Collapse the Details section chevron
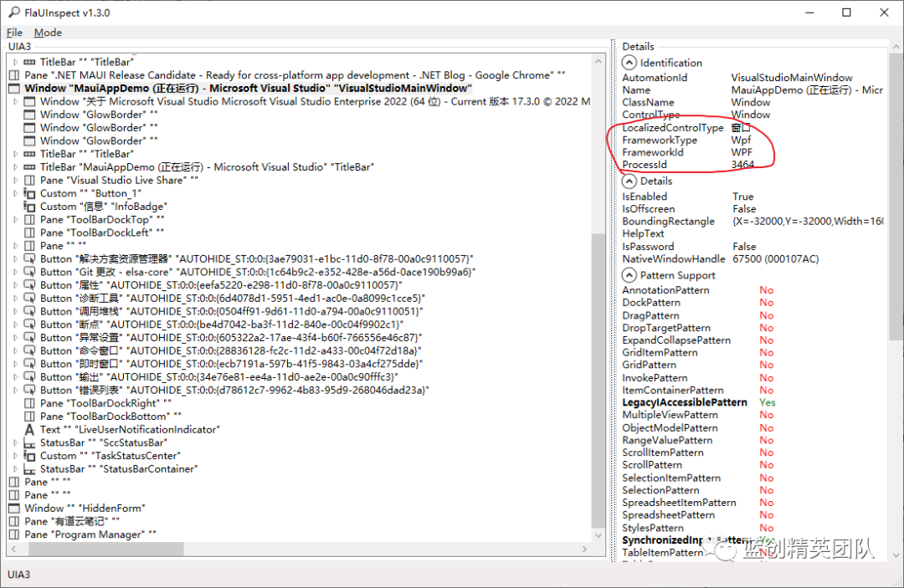The width and height of the screenshot is (904, 588). coord(629,182)
